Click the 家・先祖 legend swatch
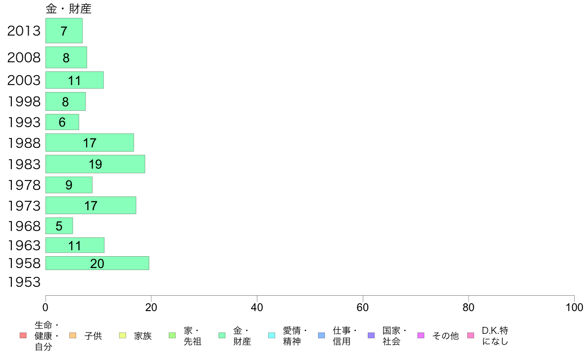This screenshot has width=588, height=364. pyautogui.click(x=173, y=335)
